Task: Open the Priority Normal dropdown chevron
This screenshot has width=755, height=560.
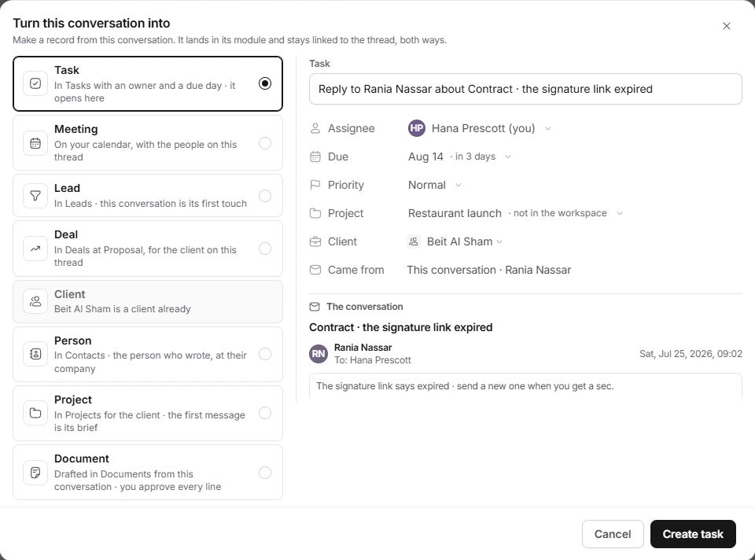Action: pyautogui.click(x=458, y=186)
